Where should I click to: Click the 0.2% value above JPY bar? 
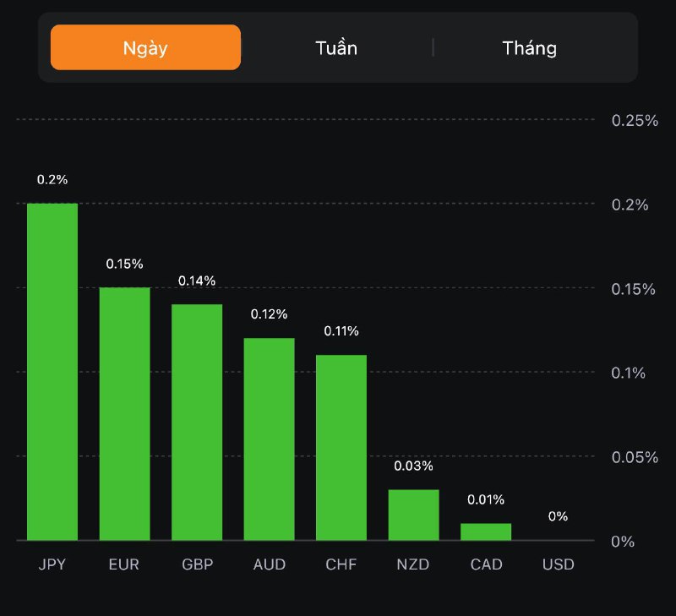[x=52, y=180]
